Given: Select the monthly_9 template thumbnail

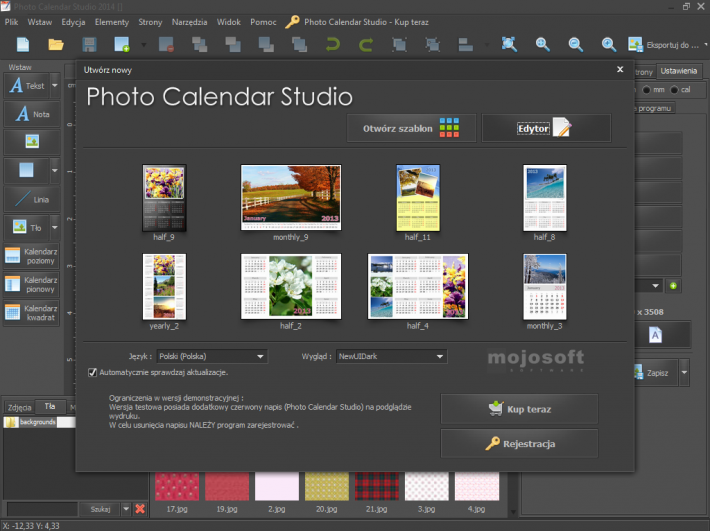Looking at the screenshot, I should tap(291, 198).
